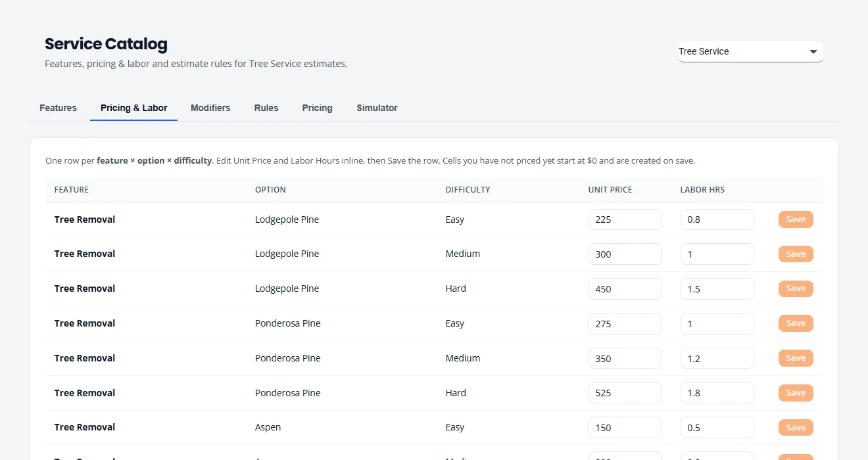Go to the Rules tab

tap(266, 108)
